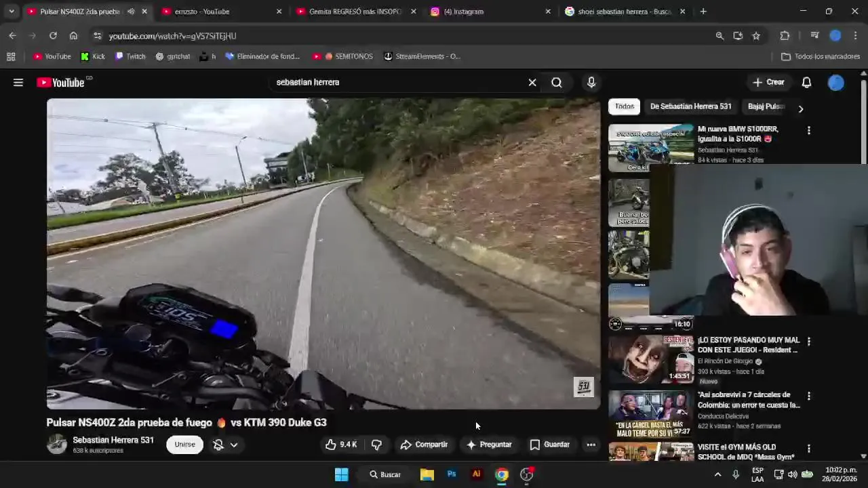
Task: Switch to the Gemita REGRESÓ browser tab
Action: [355, 12]
